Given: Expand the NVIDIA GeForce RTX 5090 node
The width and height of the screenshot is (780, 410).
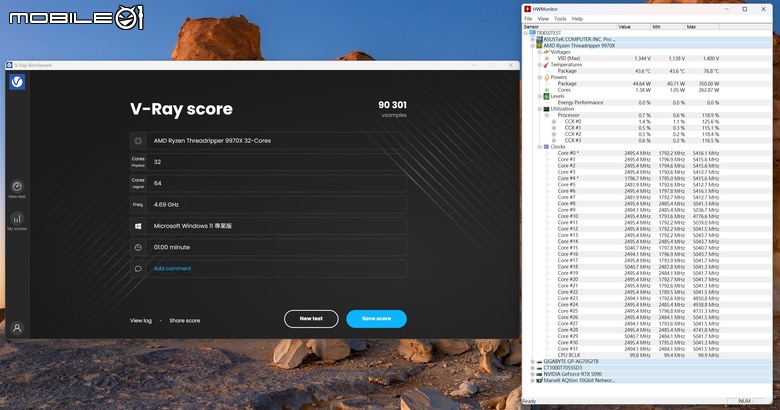Looking at the screenshot, I should [x=533, y=374].
